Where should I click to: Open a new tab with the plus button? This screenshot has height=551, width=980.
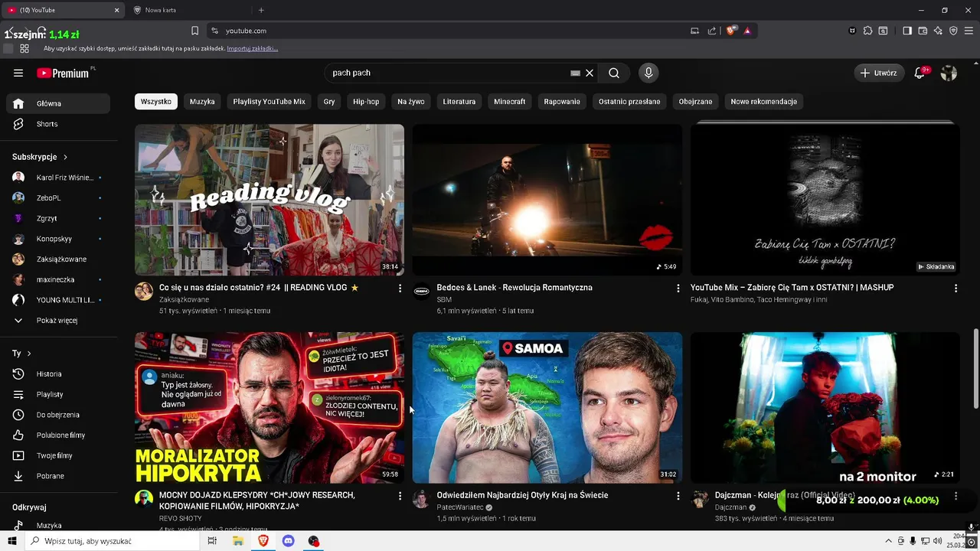[261, 10]
